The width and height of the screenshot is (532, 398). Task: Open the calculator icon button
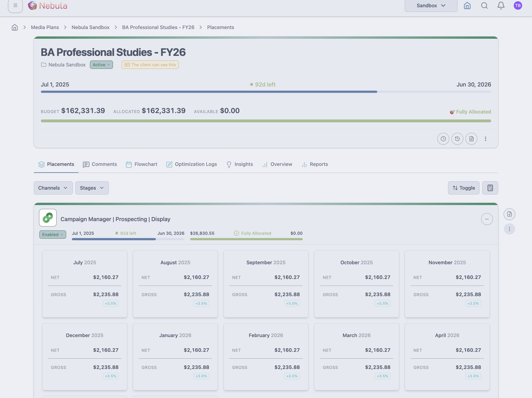click(x=490, y=188)
